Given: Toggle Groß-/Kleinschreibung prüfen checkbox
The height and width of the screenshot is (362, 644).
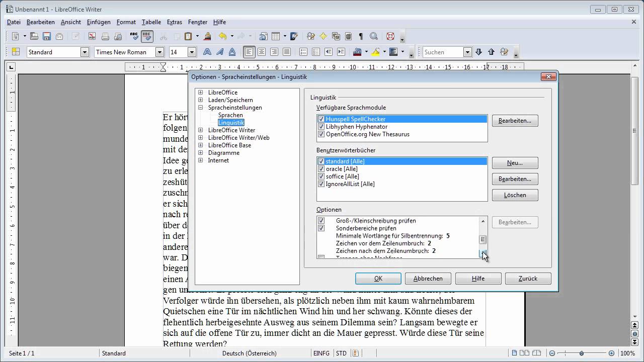Looking at the screenshot, I should pos(321,221).
